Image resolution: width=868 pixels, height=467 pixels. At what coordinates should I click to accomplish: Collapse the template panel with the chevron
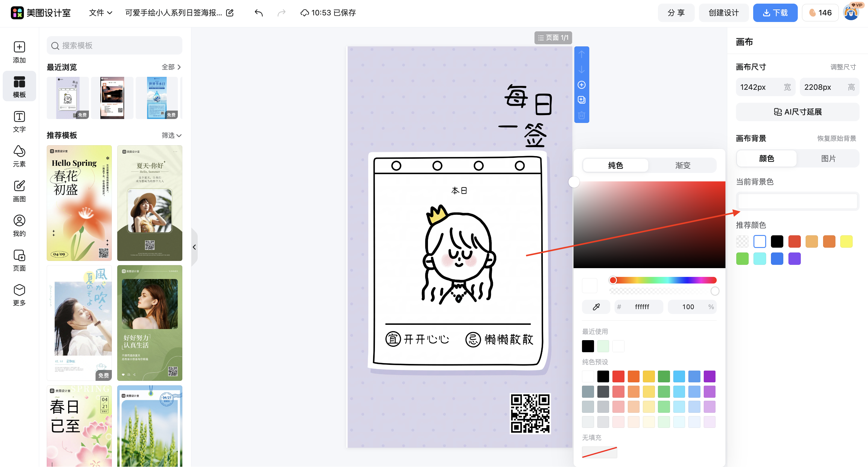point(194,247)
